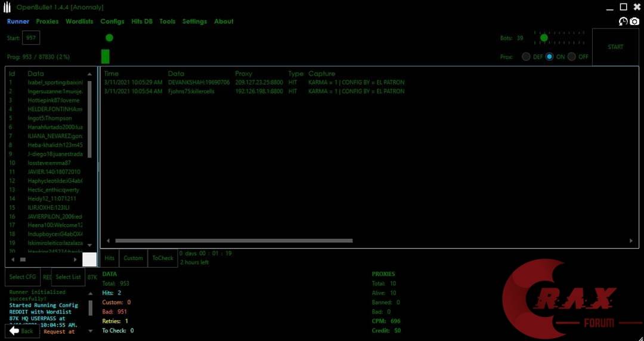Switch to the Hits tab
The width and height of the screenshot is (644, 341).
(x=109, y=258)
